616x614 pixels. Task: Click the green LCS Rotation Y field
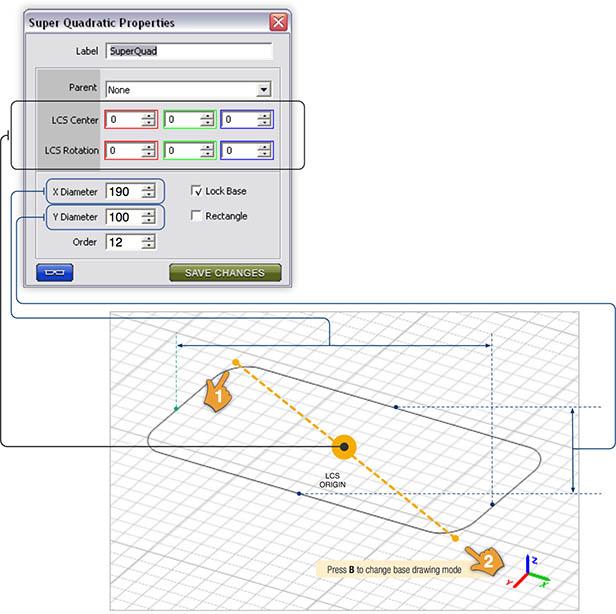(x=190, y=150)
